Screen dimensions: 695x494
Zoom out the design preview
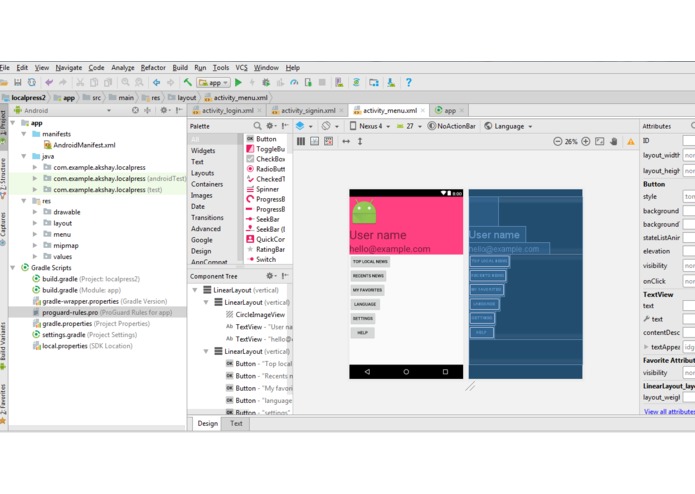click(558, 142)
